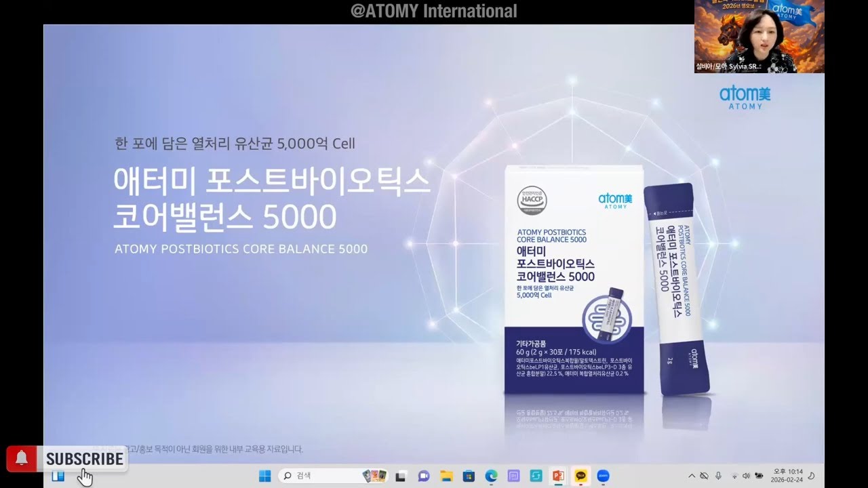Image resolution: width=868 pixels, height=488 pixels.
Task: Show hidden system tray icons
Action: [692, 476]
